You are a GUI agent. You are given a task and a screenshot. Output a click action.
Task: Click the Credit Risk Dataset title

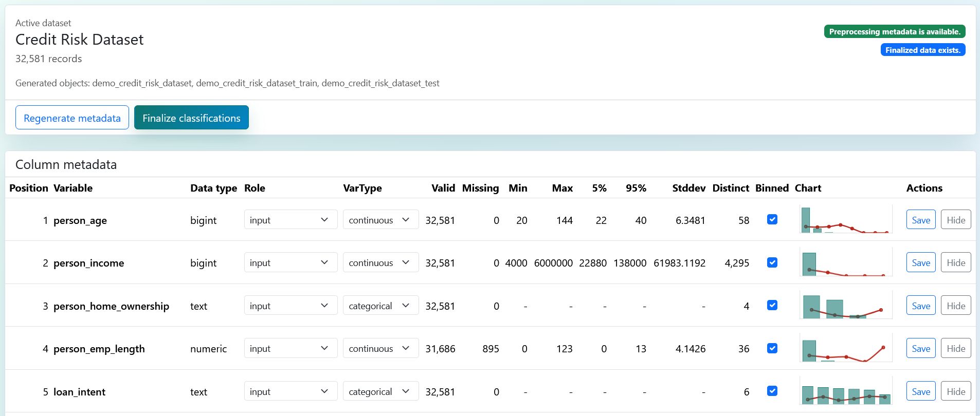coord(79,40)
